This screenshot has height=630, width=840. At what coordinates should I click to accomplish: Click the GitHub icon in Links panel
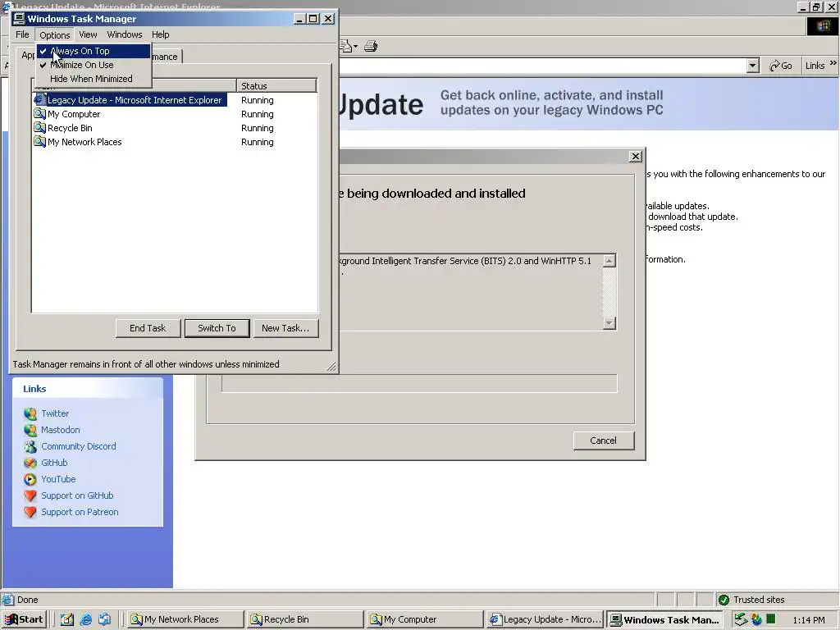(30, 463)
